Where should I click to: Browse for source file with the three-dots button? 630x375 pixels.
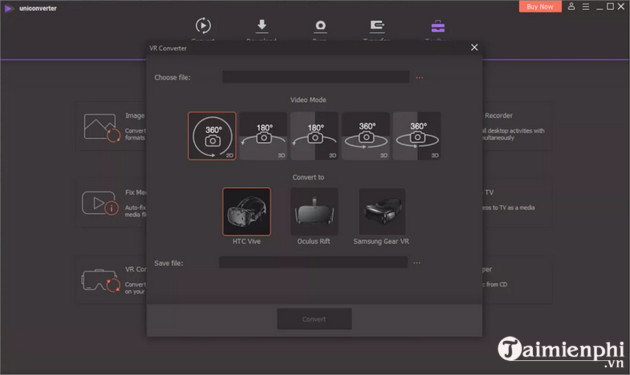(x=419, y=78)
